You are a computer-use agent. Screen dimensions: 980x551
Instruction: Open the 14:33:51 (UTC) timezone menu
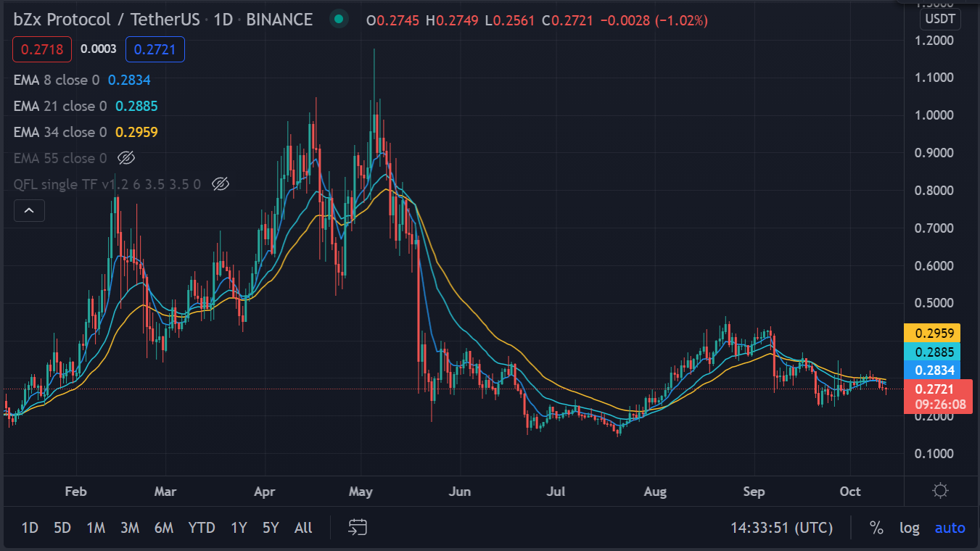point(781,528)
